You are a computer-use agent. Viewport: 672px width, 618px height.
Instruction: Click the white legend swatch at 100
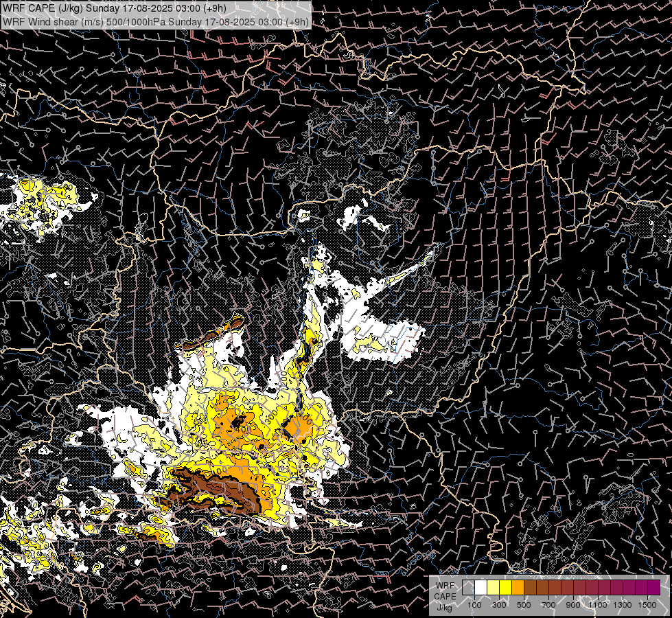coord(480,587)
